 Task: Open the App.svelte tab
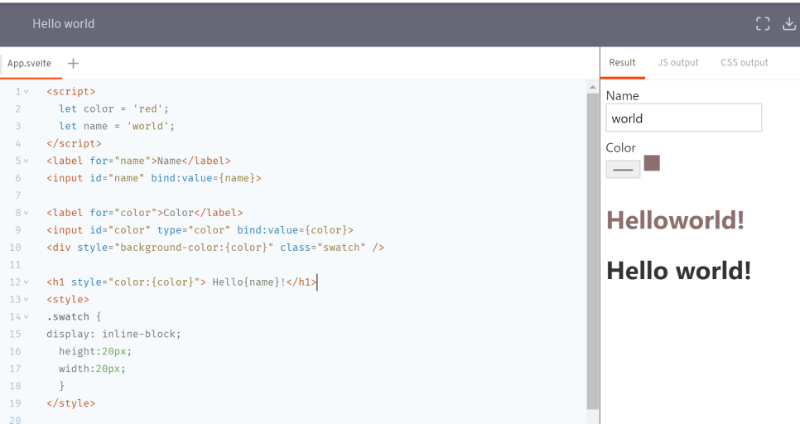pos(29,63)
